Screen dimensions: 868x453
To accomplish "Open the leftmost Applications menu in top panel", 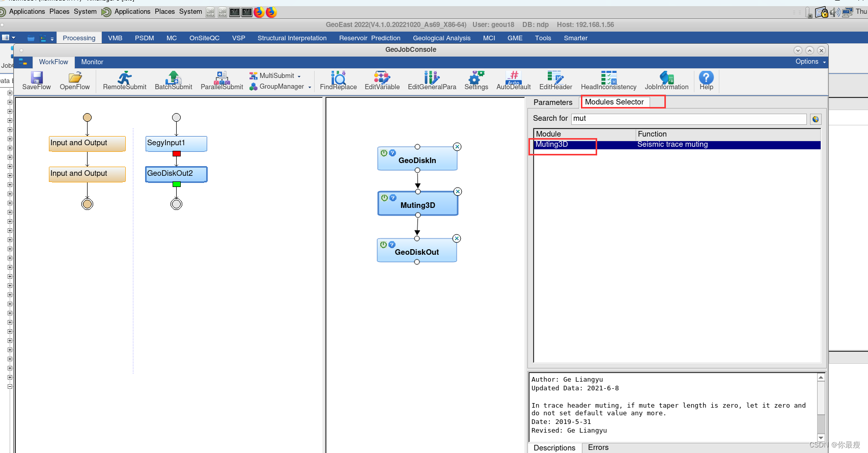I will 27,11.
